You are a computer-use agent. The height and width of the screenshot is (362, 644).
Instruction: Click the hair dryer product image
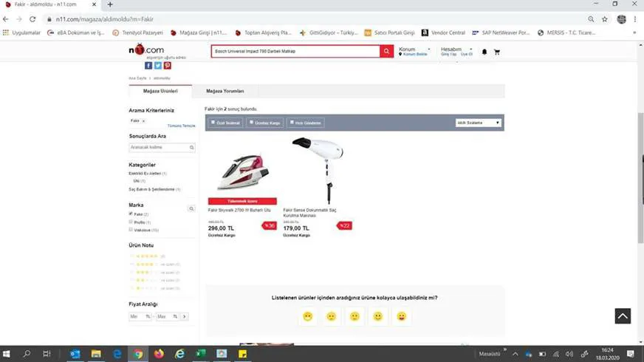coord(317,170)
